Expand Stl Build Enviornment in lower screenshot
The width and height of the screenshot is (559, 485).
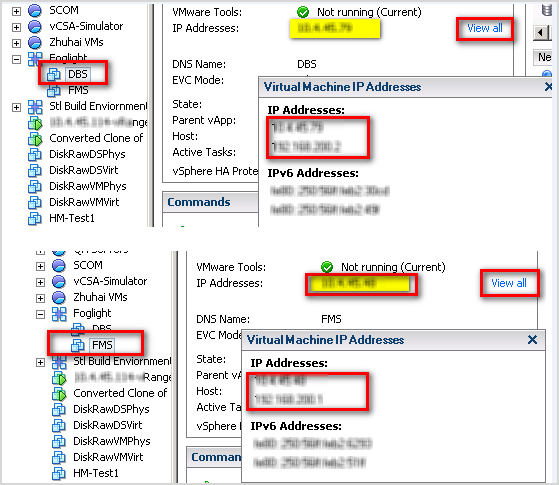click(40, 362)
